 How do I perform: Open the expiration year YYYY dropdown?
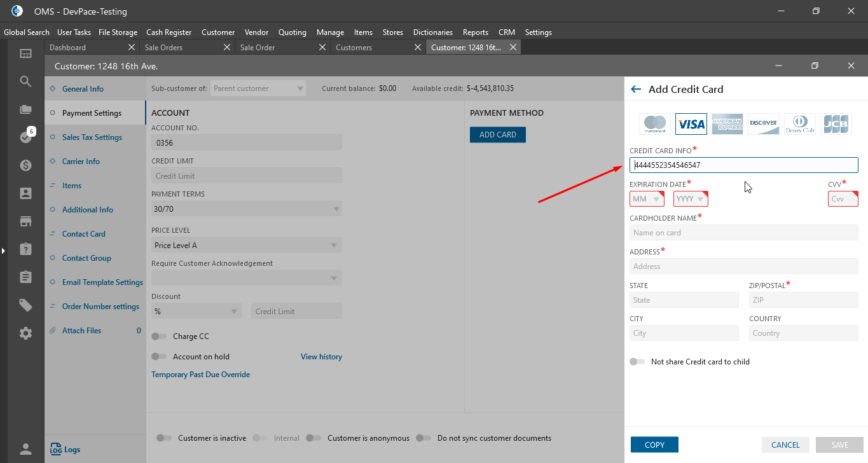coord(691,199)
